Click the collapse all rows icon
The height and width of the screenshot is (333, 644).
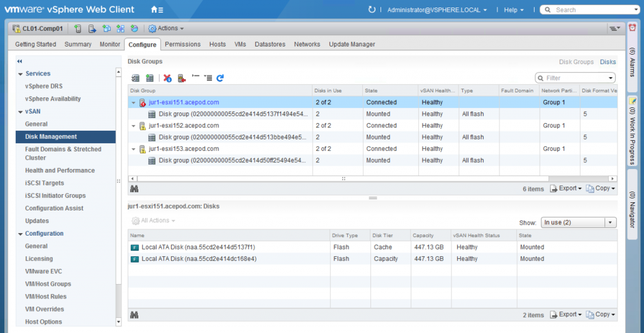(x=196, y=77)
